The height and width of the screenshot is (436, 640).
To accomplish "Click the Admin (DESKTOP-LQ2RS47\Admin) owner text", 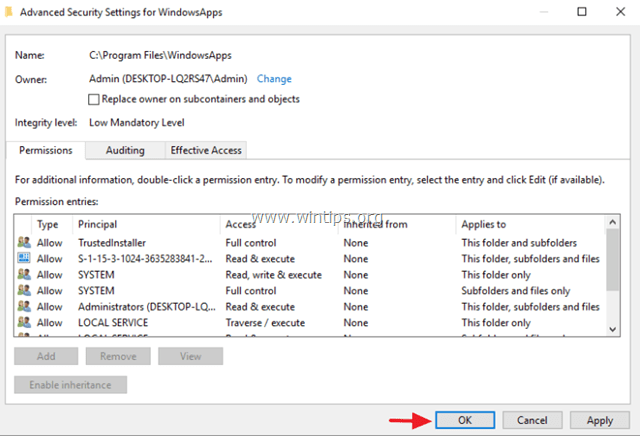I will 168,79.
